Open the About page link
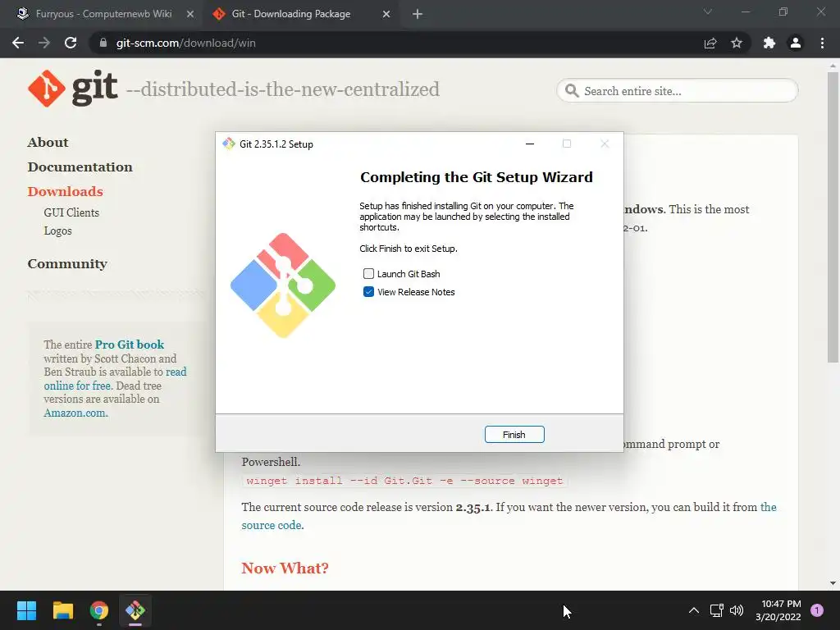 (x=48, y=143)
